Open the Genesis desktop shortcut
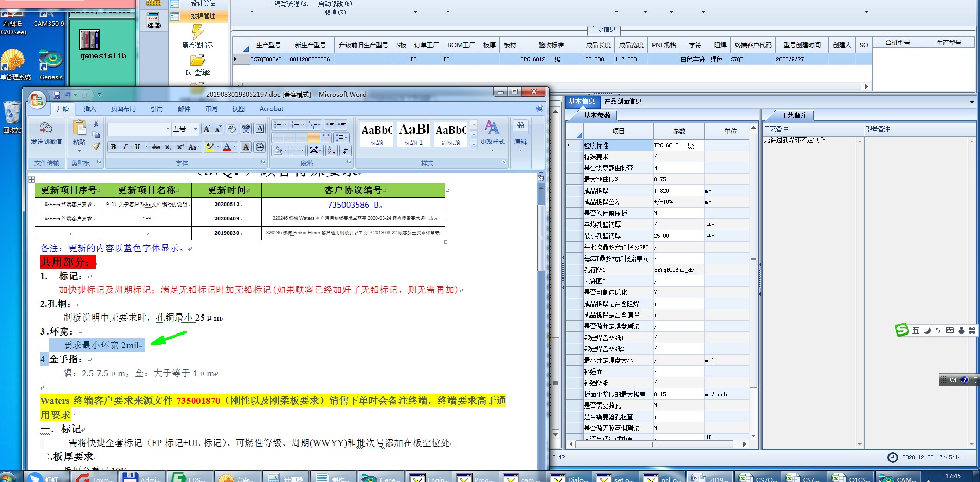Image resolution: width=980 pixels, height=482 pixels. (50, 60)
